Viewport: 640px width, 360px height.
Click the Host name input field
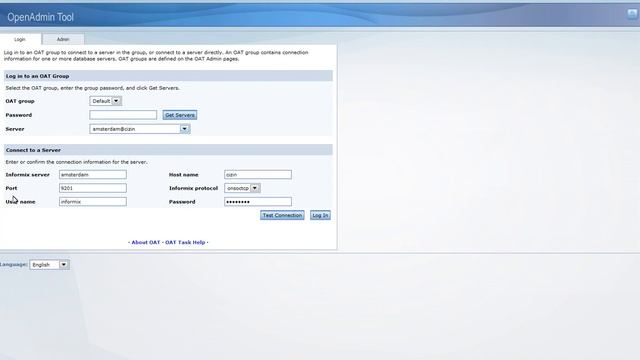pyautogui.click(x=258, y=175)
